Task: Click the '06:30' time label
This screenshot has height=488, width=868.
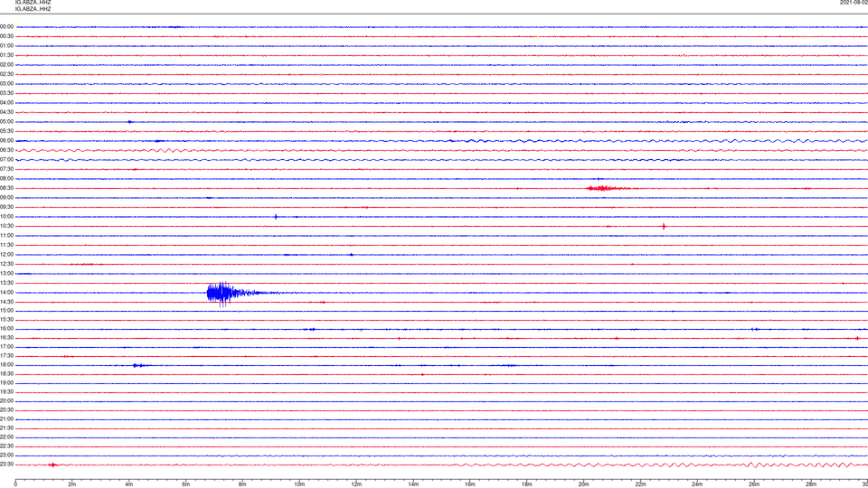Action: click(x=6, y=150)
